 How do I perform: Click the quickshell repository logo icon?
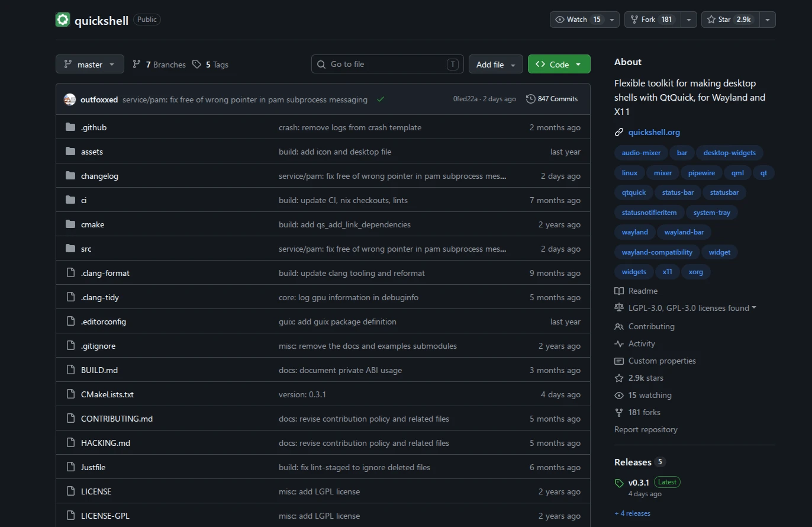click(x=63, y=20)
